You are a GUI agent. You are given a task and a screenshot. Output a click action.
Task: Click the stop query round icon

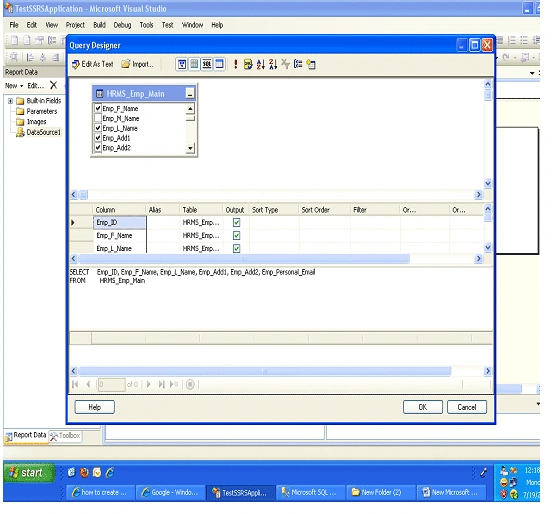pyautogui.click(x=190, y=384)
